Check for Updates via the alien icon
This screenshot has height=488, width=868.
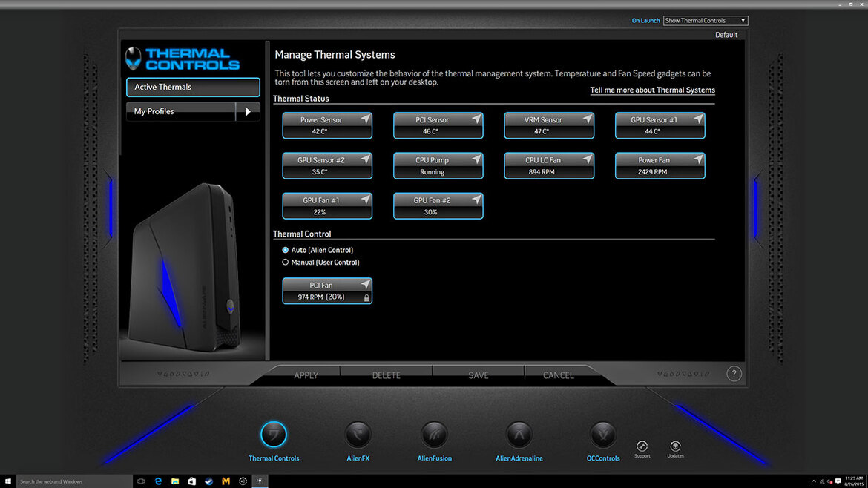click(x=675, y=446)
